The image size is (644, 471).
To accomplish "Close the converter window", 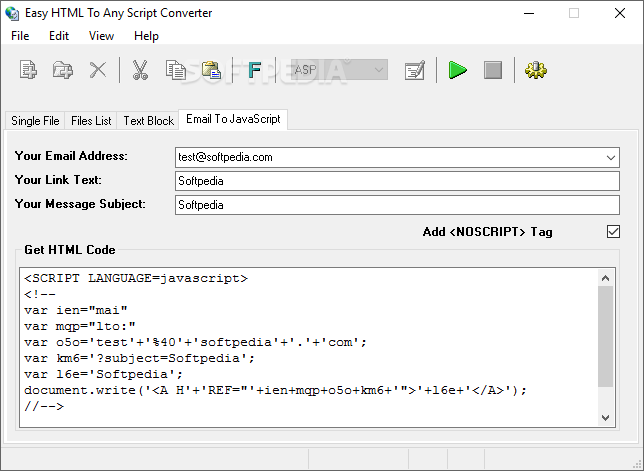I will pos(620,13).
